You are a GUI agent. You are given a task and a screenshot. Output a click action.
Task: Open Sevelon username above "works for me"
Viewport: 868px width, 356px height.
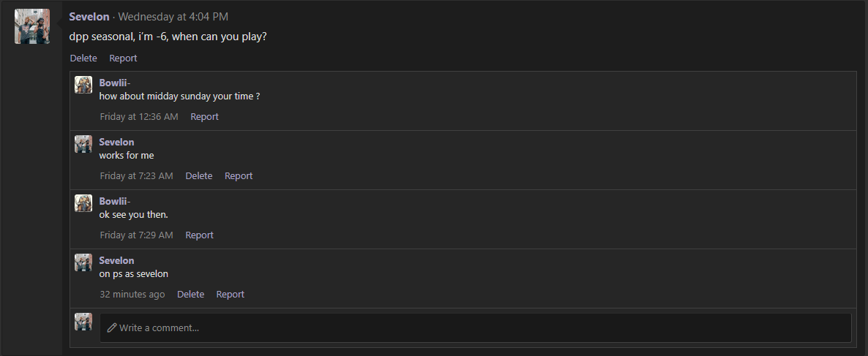point(116,142)
